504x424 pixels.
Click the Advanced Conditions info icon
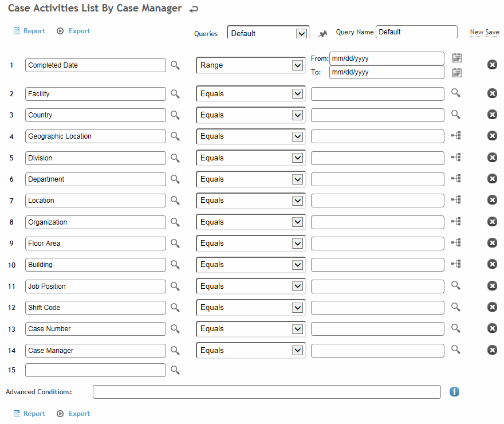[x=454, y=391]
